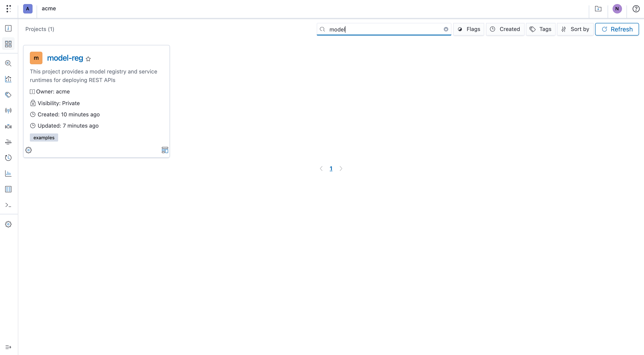Open the Sort by dropdown
Image resolution: width=644 pixels, height=355 pixels.
pyautogui.click(x=575, y=29)
